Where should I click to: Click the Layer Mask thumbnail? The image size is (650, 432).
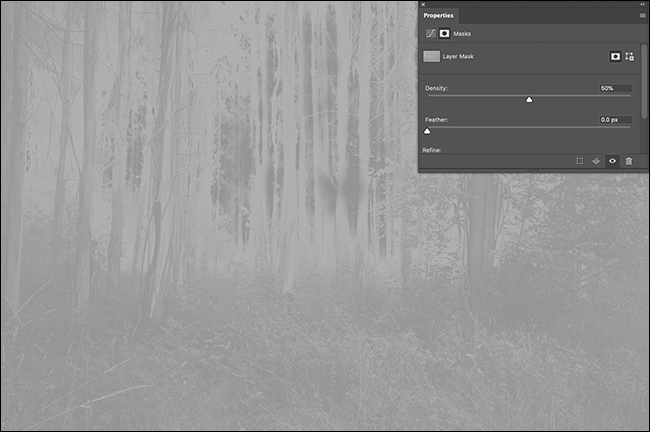coord(431,57)
